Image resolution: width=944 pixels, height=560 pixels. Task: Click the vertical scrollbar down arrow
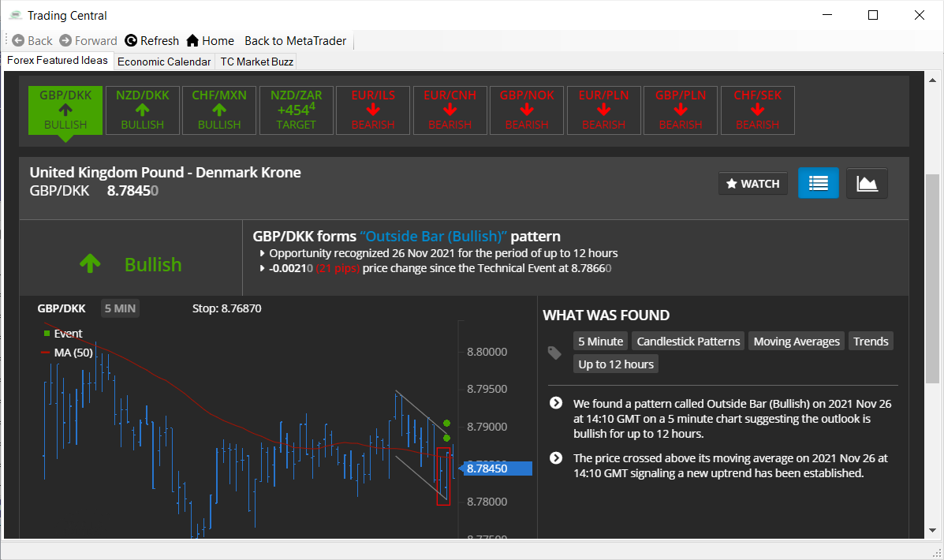[x=932, y=530]
